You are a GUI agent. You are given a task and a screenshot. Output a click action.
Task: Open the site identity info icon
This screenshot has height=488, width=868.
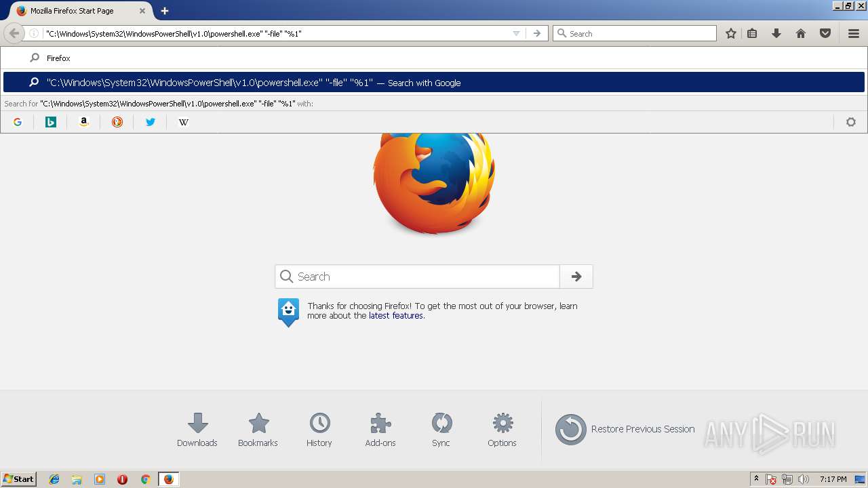click(34, 33)
